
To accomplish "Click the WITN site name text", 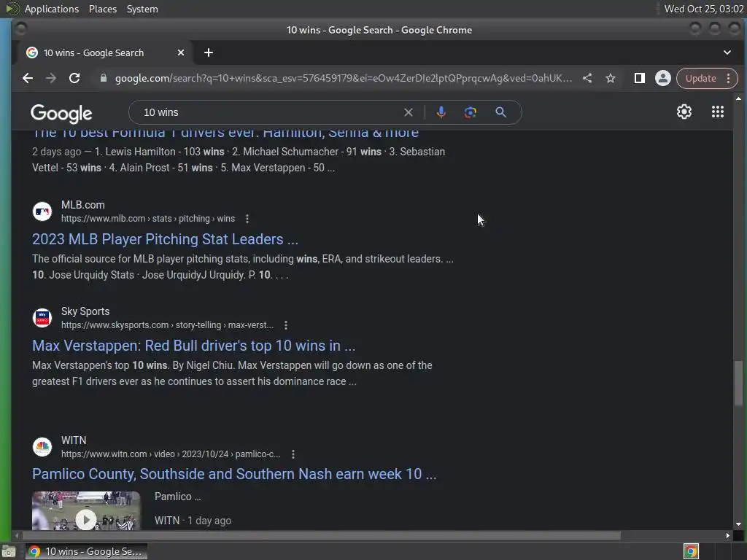I will point(74,440).
